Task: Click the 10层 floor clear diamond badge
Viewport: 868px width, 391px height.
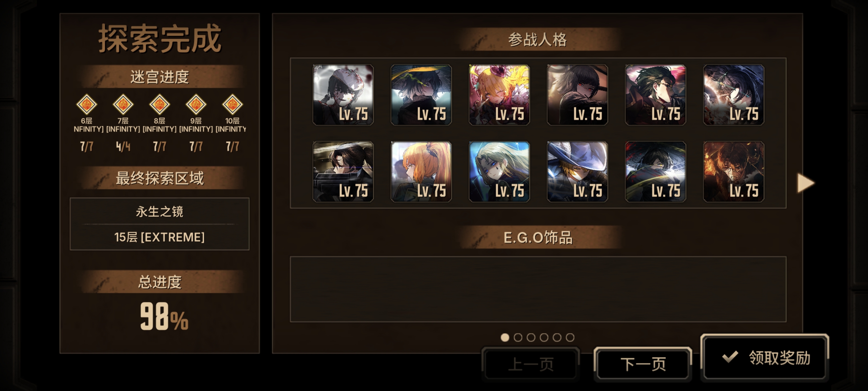Action: [232, 104]
